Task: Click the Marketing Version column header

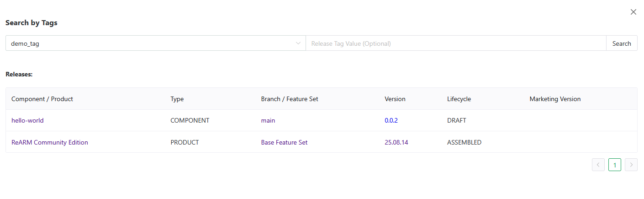Action: [555, 99]
